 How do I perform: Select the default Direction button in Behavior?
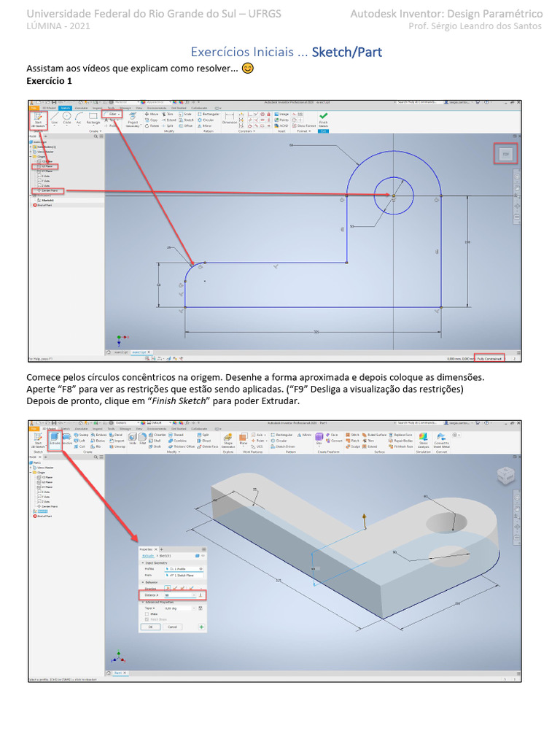168,589
